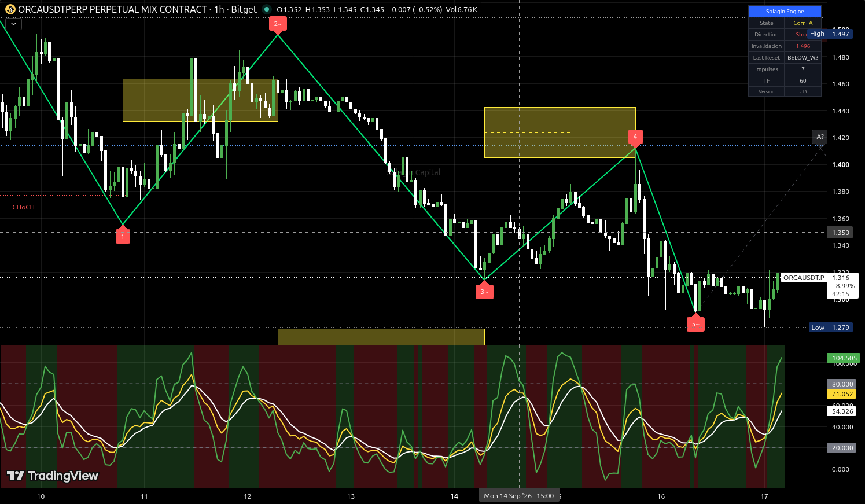Viewport: 865px width, 504px height.
Task: Select the wave 1 marker label
Action: (x=123, y=236)
